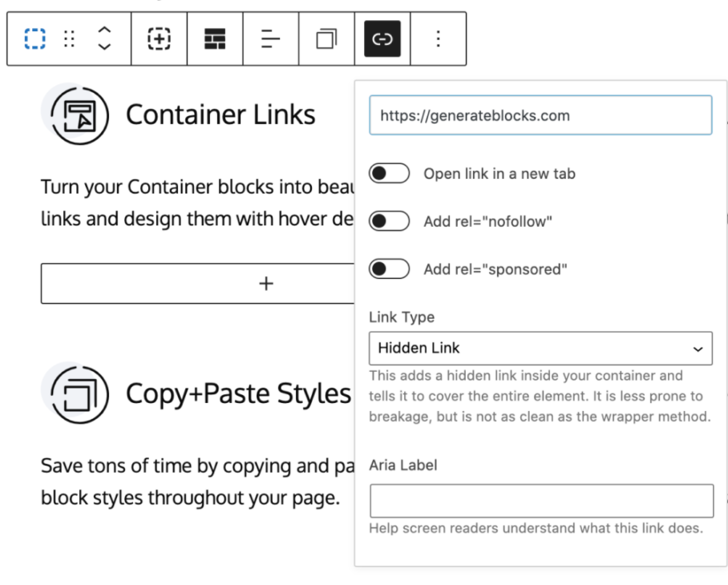The width and height of the screenshot is (728, 585).
Task: Toggle the container link toolbar button
Action: tap(382, 38)
